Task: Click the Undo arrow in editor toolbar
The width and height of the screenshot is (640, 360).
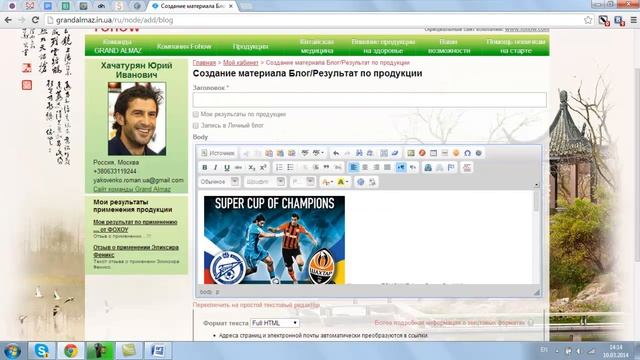Action: click(336, 153)
